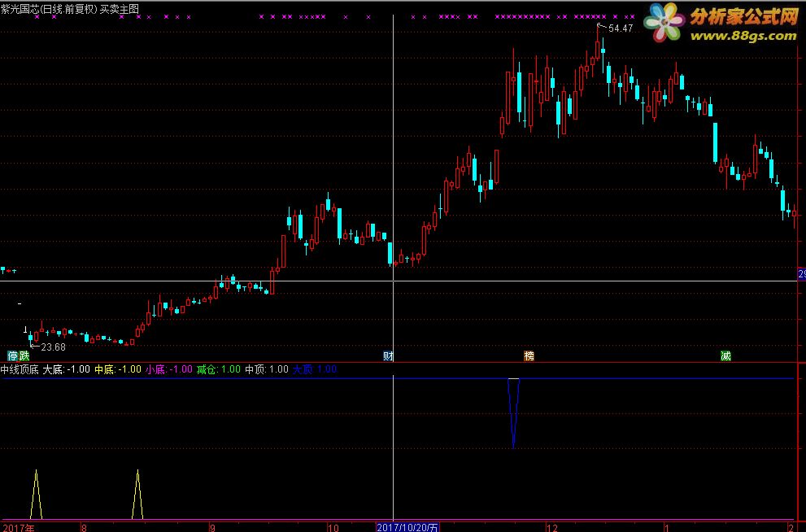The height and width of the screenshot is (532, 806).
Task: Click the 中线顶底 sub-indicator name
Action: [x=20, y=369]
